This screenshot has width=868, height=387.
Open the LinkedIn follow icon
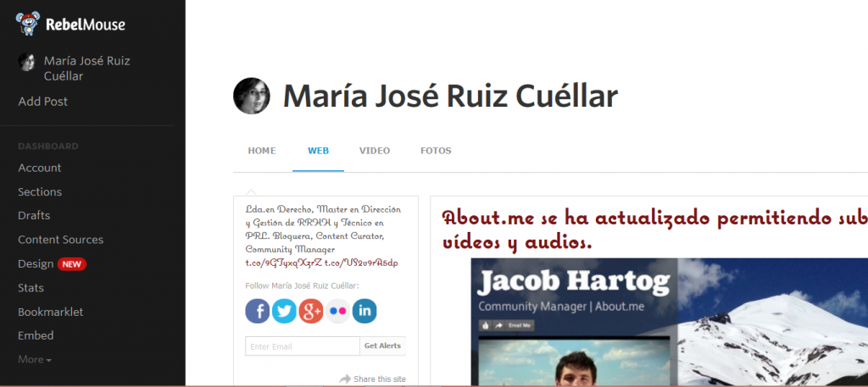coord(364,312)
